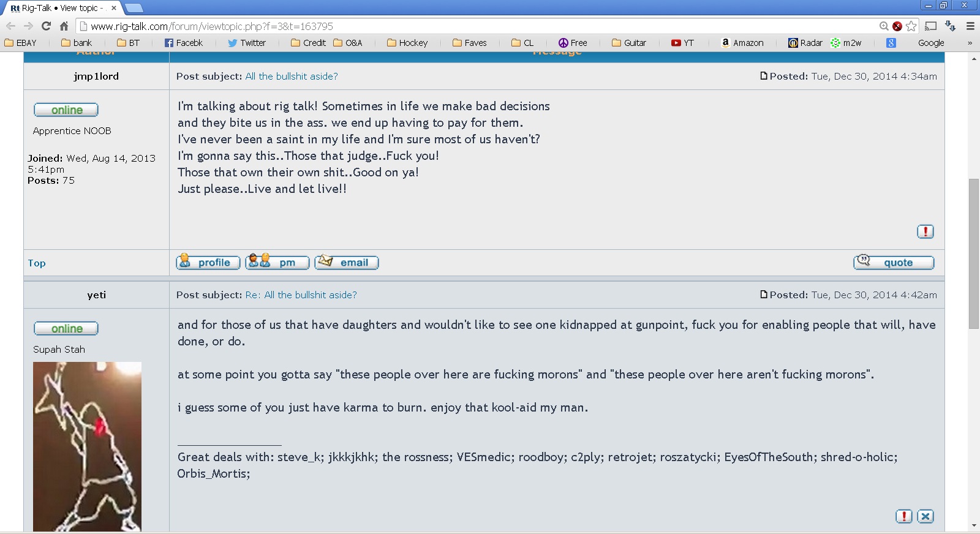The height and width of the screenshot is (534, 980).
Task: Click the yeti username
Action: pyautogui.click(x=96, y=295)
